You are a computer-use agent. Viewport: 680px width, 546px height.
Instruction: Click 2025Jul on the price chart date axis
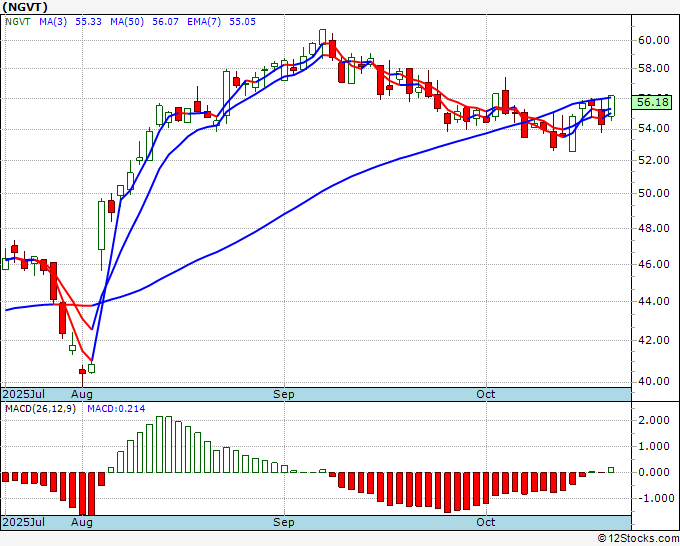click(24, 394)
